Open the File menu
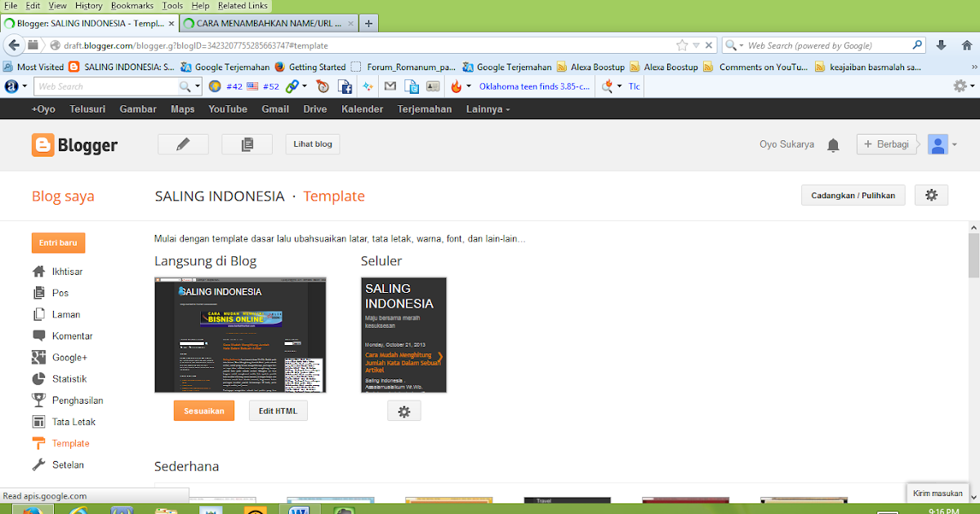 click(x=11, y=6)
